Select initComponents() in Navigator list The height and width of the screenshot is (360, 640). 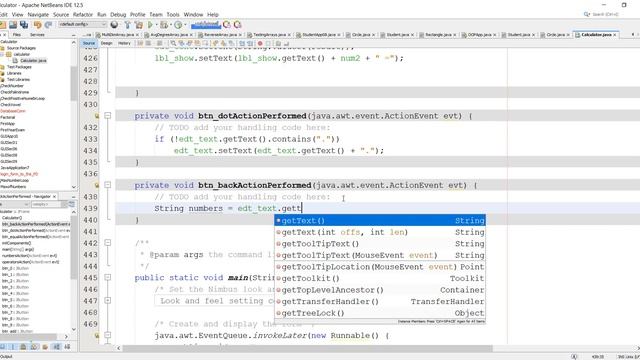16,243
